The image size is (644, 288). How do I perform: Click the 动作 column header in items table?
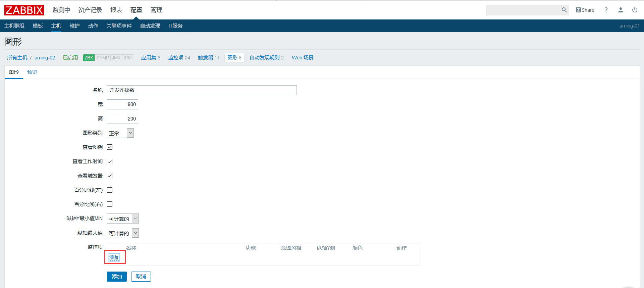(x=401, y=248)
